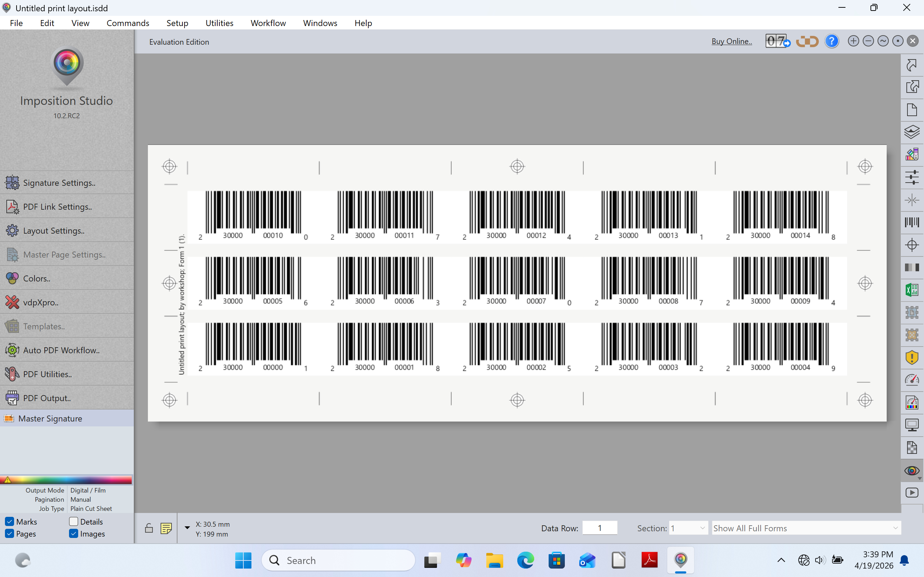The image size is (924, 577).
Task: Open the Utilities menu
Action: [219, 23]
